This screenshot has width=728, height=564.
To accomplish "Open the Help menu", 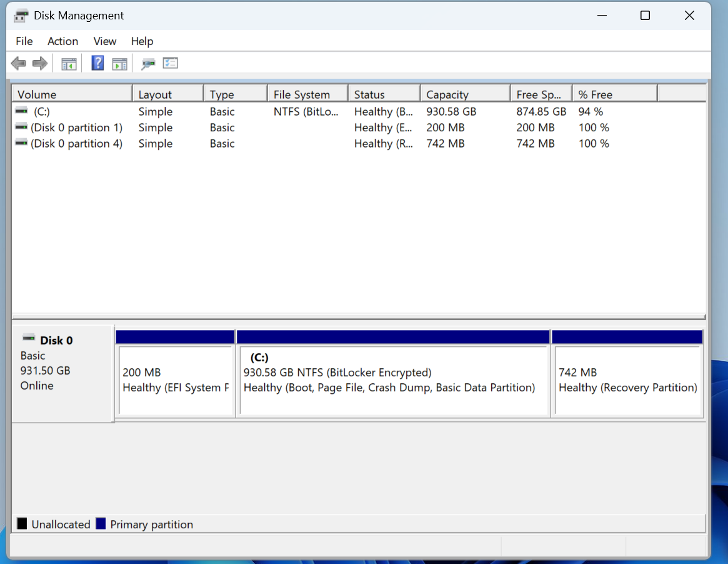I will tap(142, 41).
